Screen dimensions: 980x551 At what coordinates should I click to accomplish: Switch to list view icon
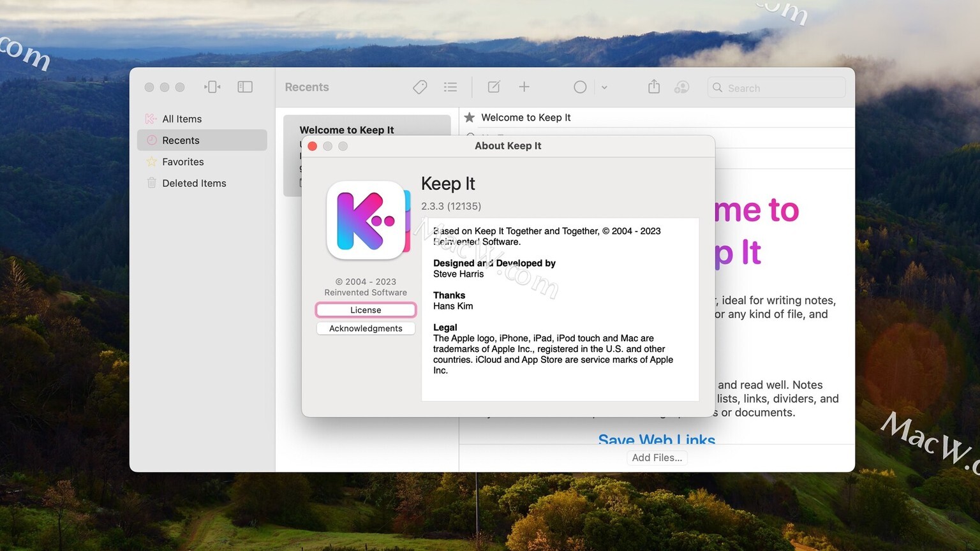(x=450, y=87)
